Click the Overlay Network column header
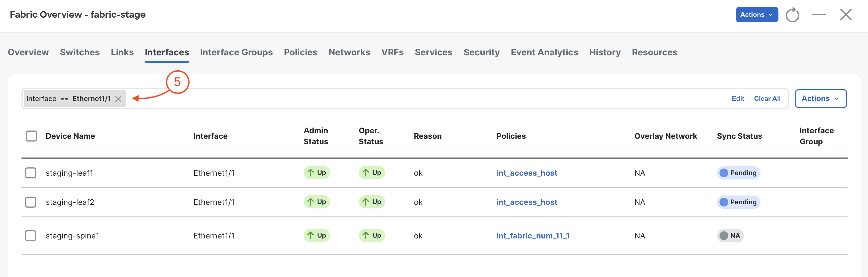This screenshot has width=868, height=277. 665,136
